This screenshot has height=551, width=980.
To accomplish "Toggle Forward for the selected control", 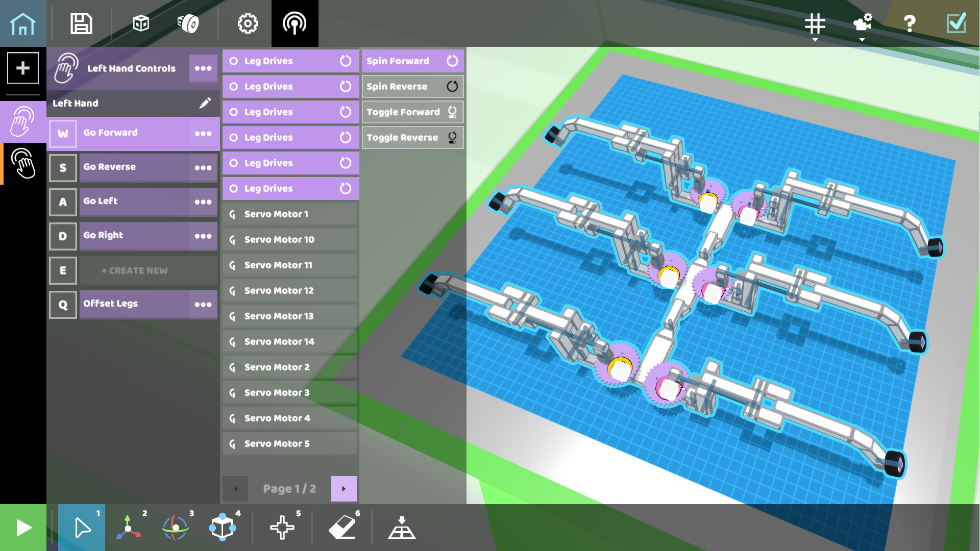I will 412,112.
